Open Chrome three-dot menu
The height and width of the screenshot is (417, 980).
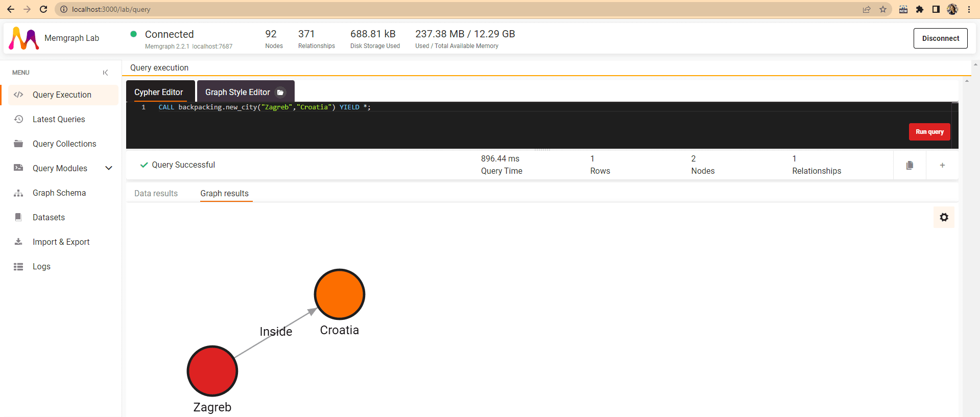(x=969, y=9)
